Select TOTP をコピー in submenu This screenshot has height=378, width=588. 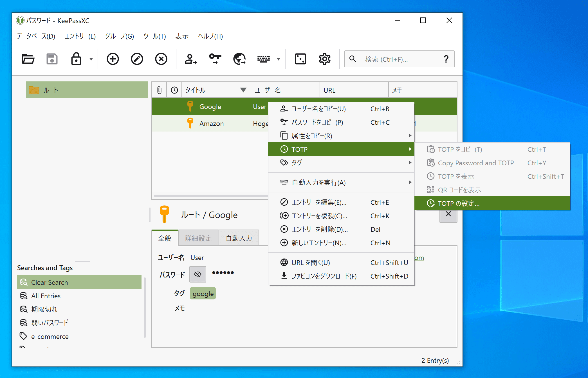pos(493,149)
